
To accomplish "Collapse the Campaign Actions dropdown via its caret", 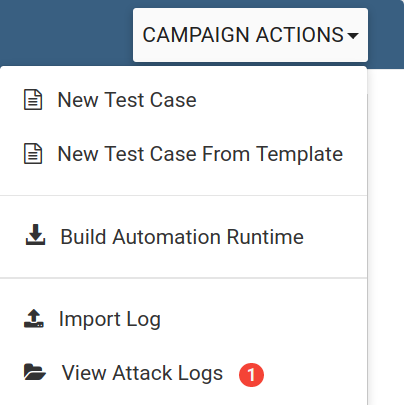I will click(353, 35).
